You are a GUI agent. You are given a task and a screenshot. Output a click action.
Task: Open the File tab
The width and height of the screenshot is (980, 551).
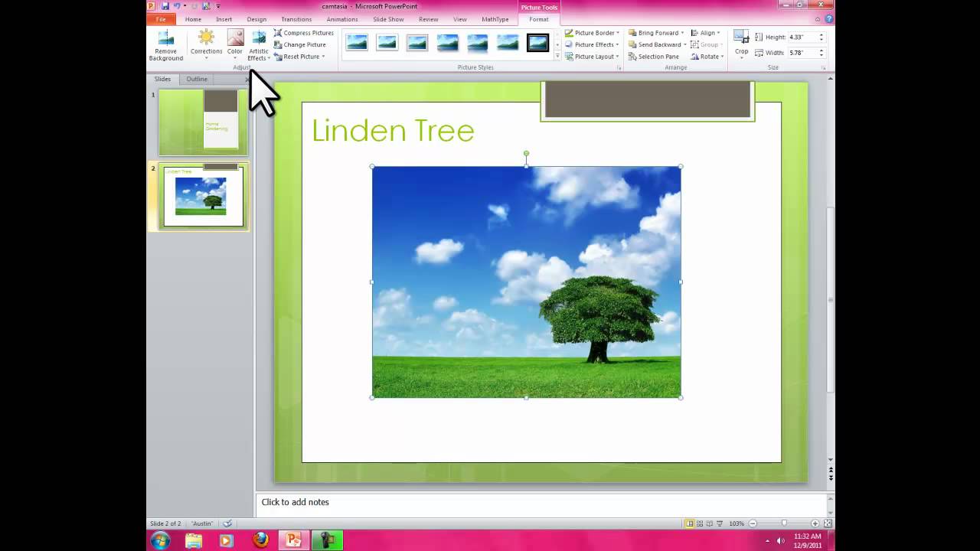[161, 19]
